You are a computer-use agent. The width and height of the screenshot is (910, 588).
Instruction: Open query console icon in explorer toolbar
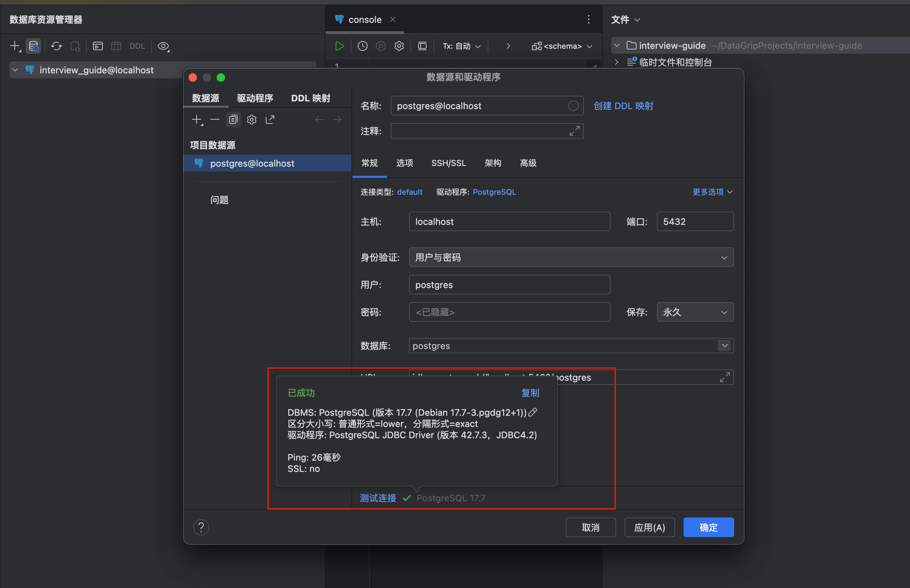(98, 46)
